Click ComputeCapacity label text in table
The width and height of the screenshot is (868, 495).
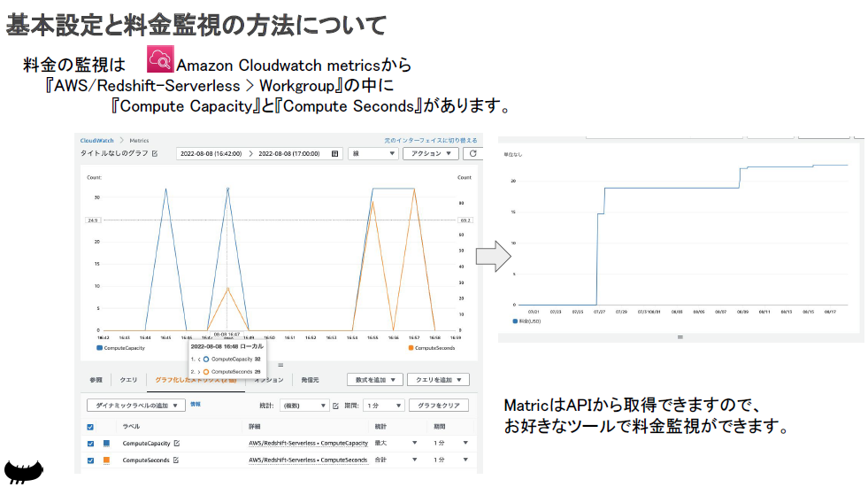point(146,444)
